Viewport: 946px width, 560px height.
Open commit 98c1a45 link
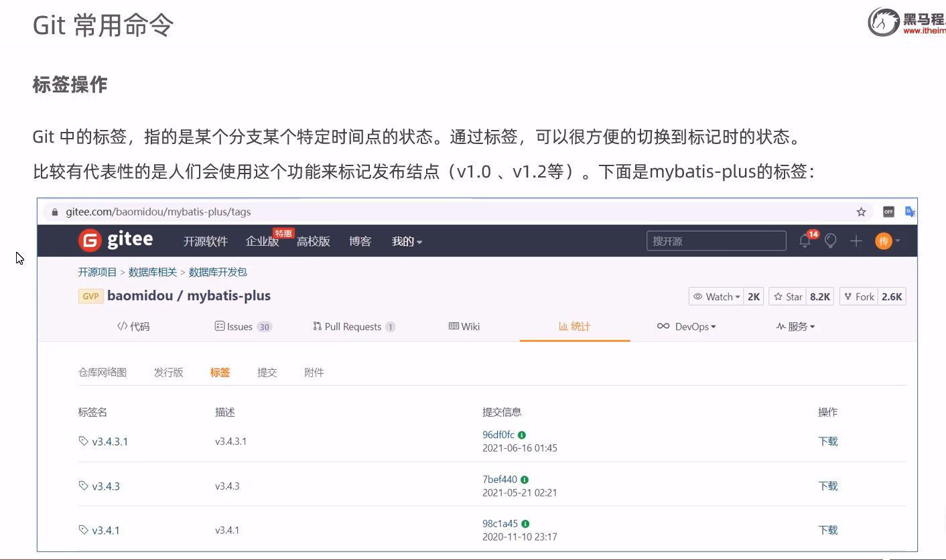(500, 524)
